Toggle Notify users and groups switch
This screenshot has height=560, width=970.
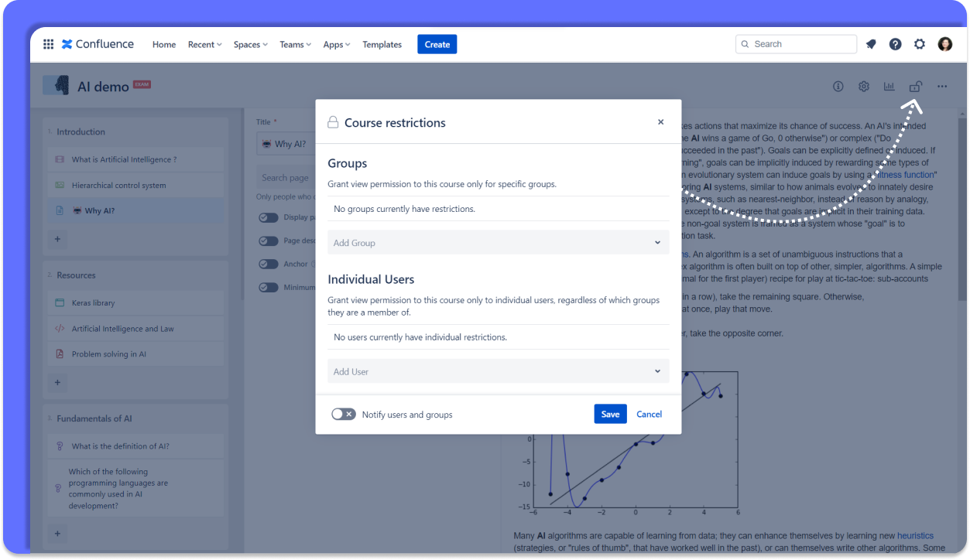point(343,415)
